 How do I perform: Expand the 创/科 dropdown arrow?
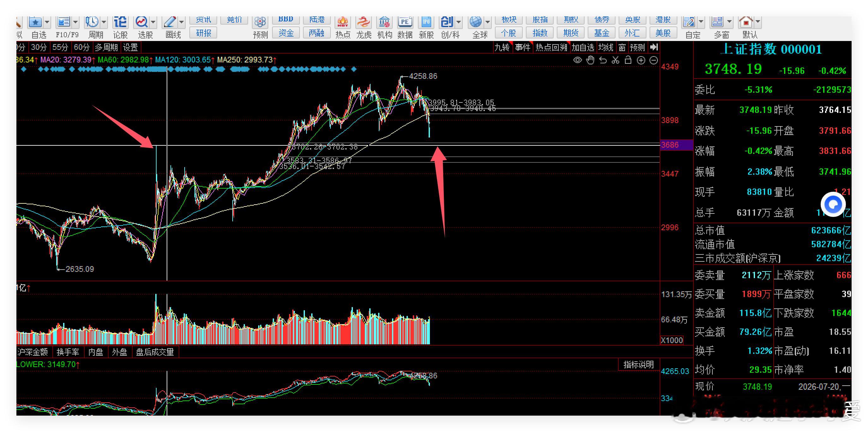click(459, 22)
